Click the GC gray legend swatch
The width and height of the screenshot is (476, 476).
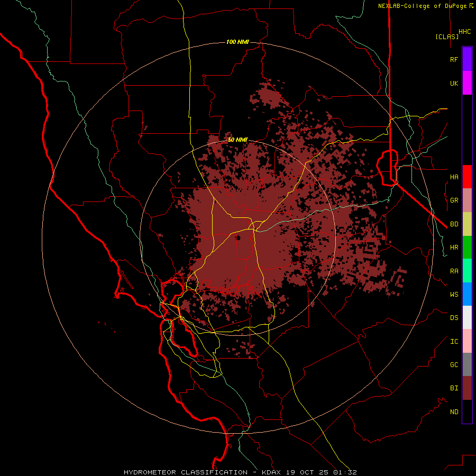(467, 364)
